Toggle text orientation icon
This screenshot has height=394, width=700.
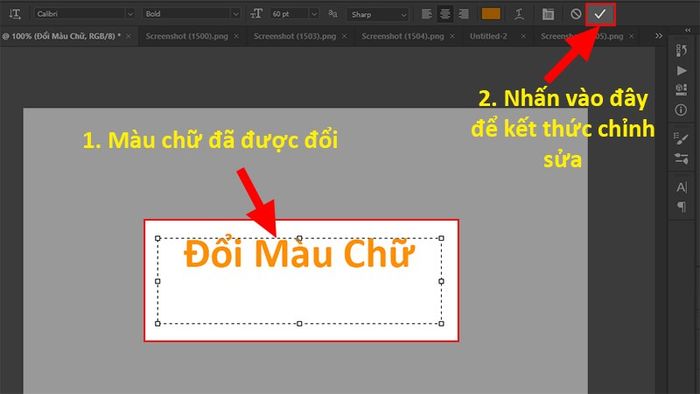(x=15, y=14)
